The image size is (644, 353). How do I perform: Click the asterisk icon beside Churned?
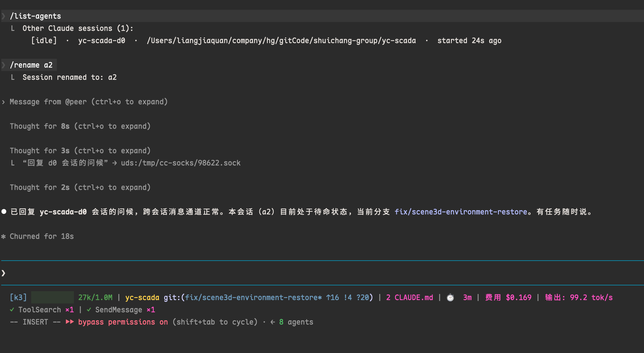point(4,236)
